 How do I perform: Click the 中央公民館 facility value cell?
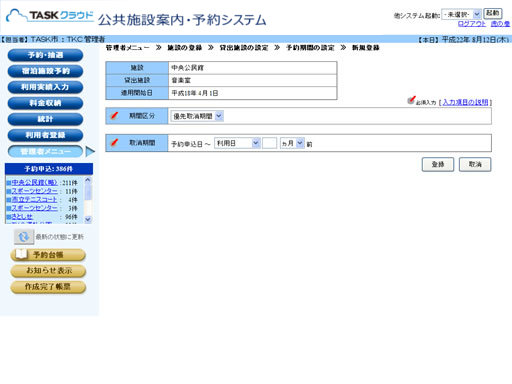pyautogui.click(x=252, y=68)
